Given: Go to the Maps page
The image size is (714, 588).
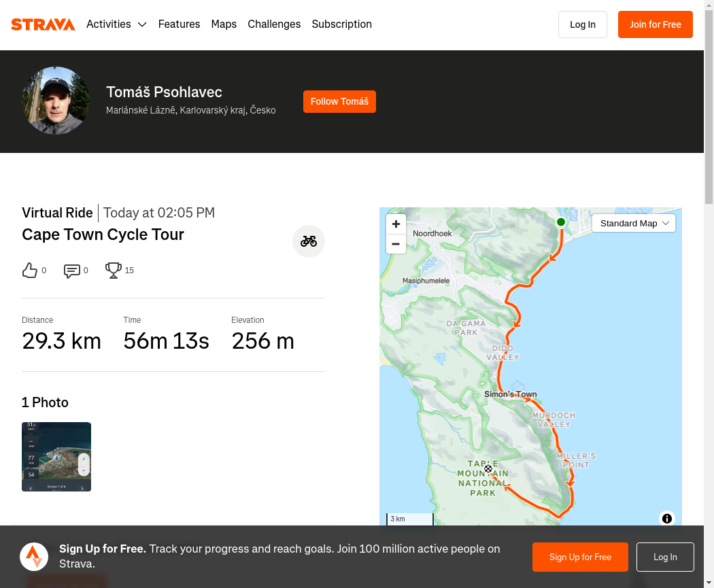Looking at the screenshot, I should (x=224, y=24).
